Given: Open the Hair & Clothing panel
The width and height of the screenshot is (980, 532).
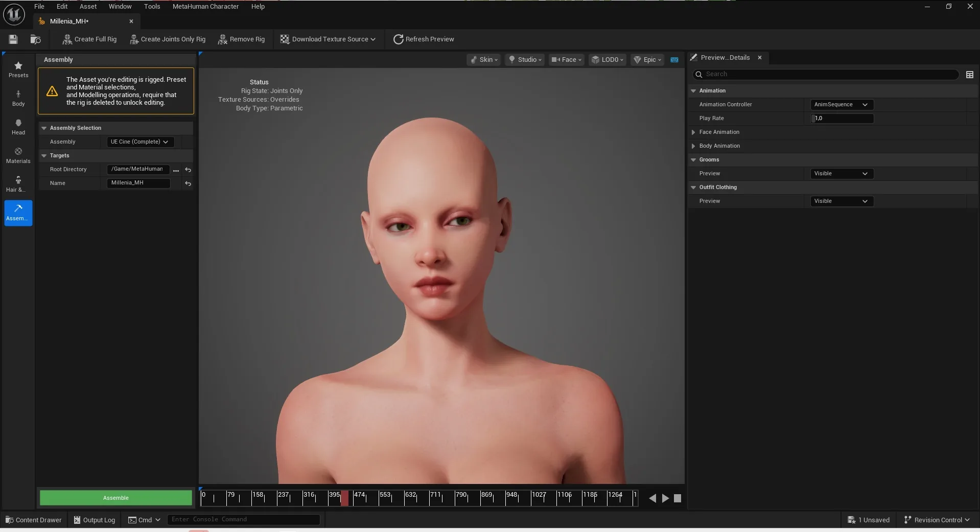Looking at the screenshot, I should tap(18, 184).
